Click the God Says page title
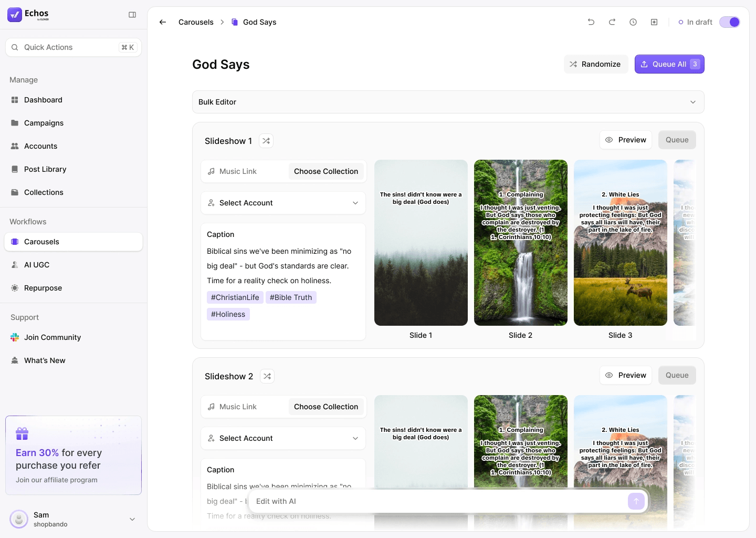The width and height of the screenshot is (756, 538). (221, 64)
